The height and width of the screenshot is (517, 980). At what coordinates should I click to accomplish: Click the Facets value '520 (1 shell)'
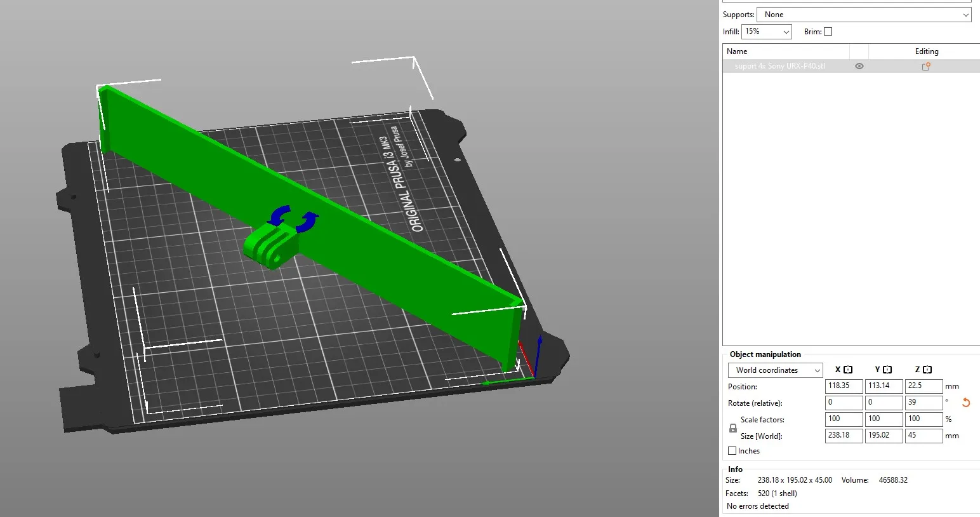point(778,493)
